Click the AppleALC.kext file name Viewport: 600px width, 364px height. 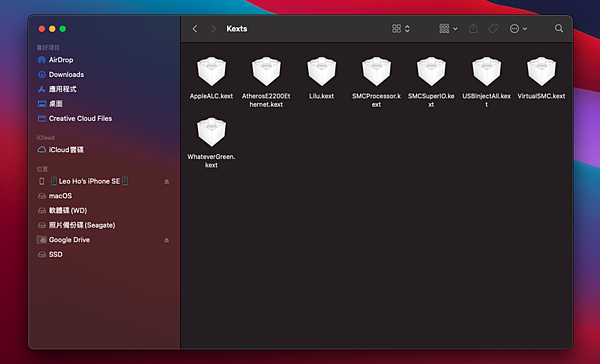(211, 96)
